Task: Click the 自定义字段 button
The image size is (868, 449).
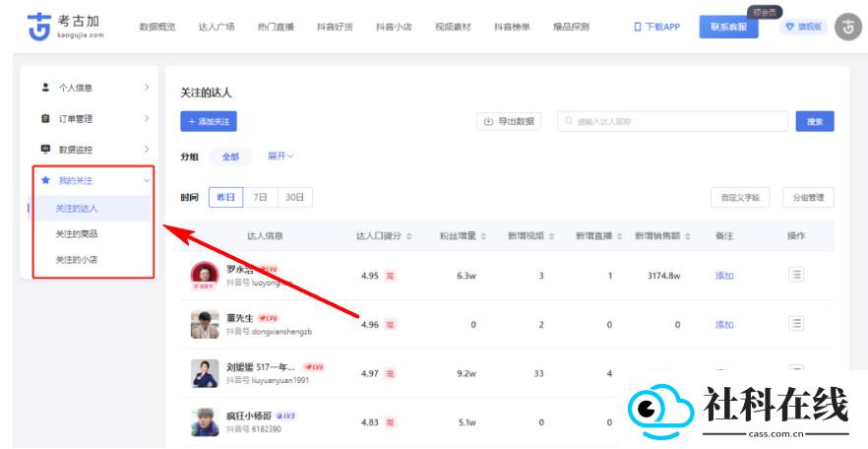Action: (740, 197)
